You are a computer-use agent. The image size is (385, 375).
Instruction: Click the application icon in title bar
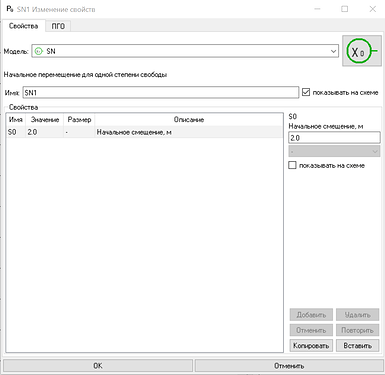tap(10, 9)
